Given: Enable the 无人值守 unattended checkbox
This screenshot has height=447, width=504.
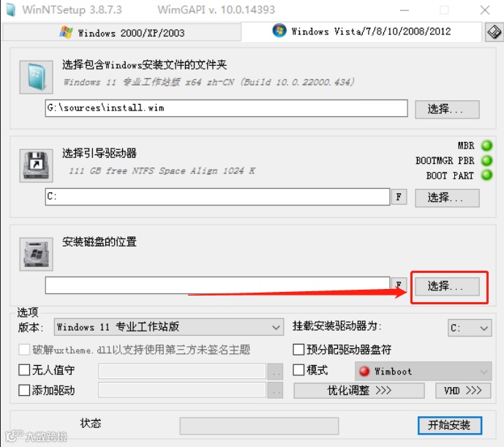Looking at the screenshot, I should pyautogui.click(x=24, y=370).
